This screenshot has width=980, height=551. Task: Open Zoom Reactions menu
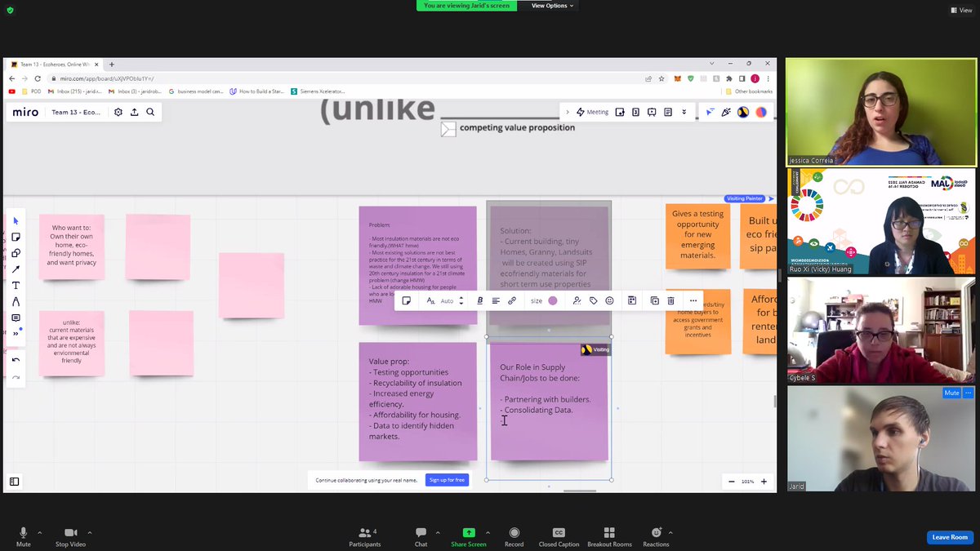coord(656,537)
